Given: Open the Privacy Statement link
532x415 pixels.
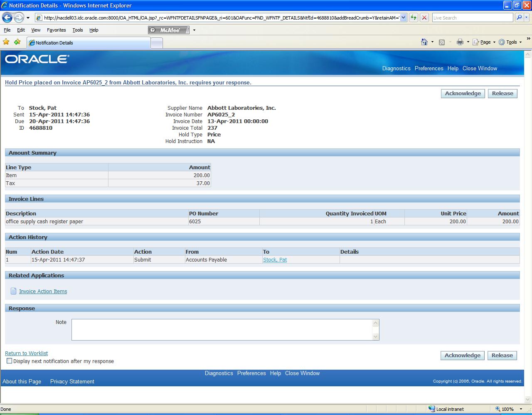Looking at the screenshot, I should [x=72, y=382].
